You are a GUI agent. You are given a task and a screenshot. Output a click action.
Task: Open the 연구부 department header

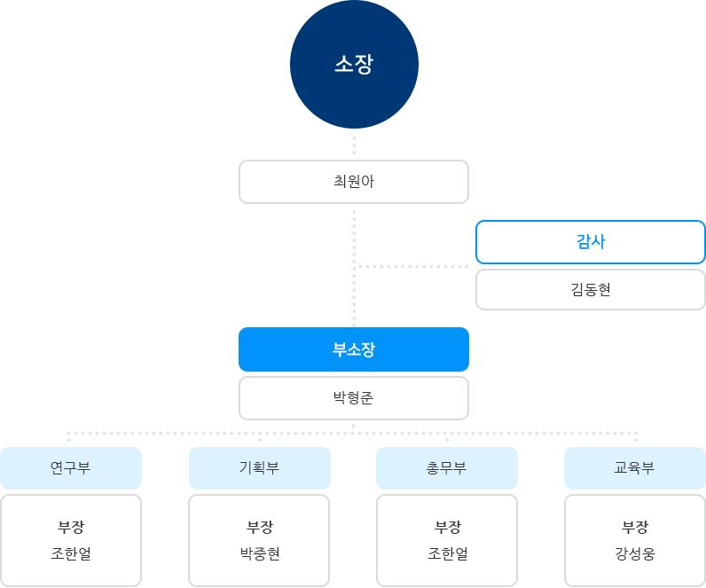click(x=71, y=467)
